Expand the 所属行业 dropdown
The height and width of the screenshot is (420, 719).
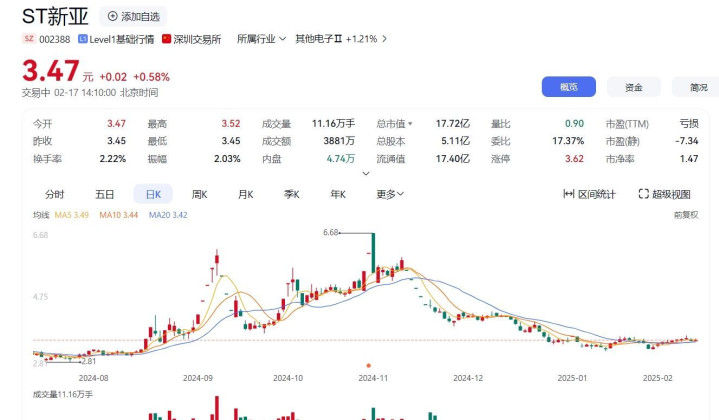coord(261,39)
